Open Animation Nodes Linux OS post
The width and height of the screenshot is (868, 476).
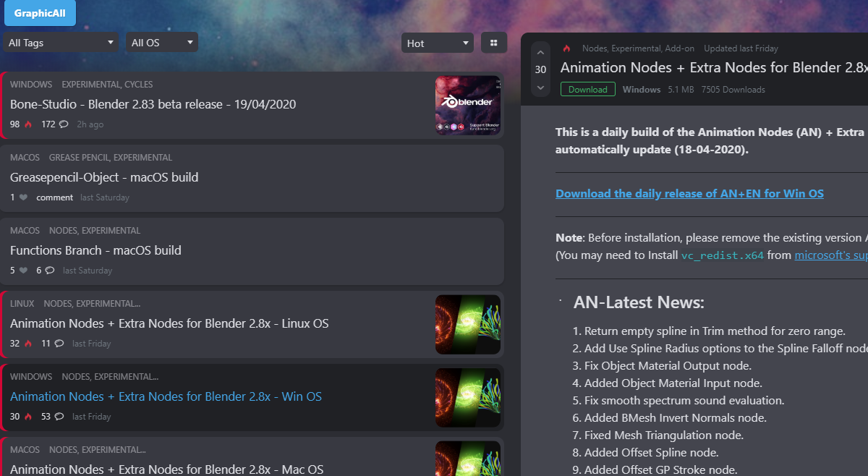click(169, 323)
